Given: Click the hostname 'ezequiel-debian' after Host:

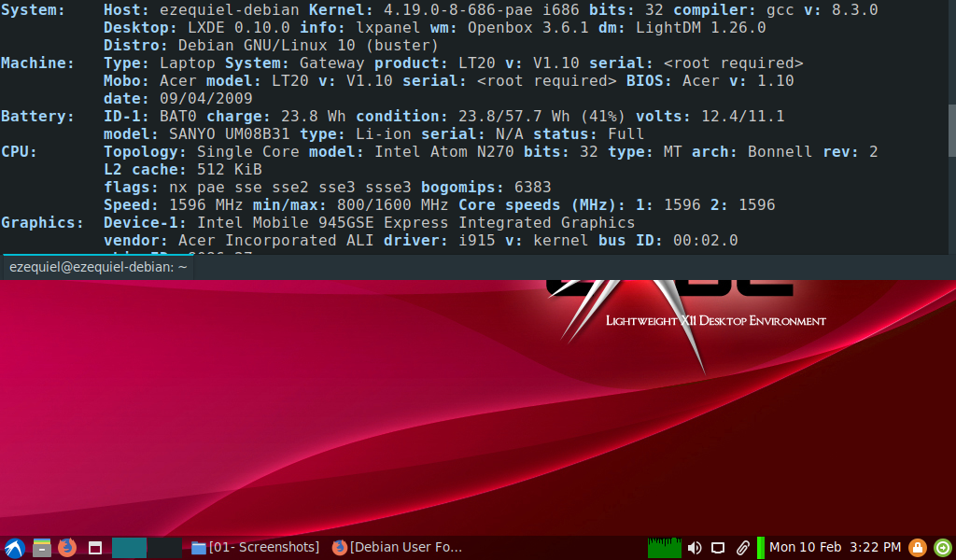Looking at the screenshot, I should [x=230, y=9].
